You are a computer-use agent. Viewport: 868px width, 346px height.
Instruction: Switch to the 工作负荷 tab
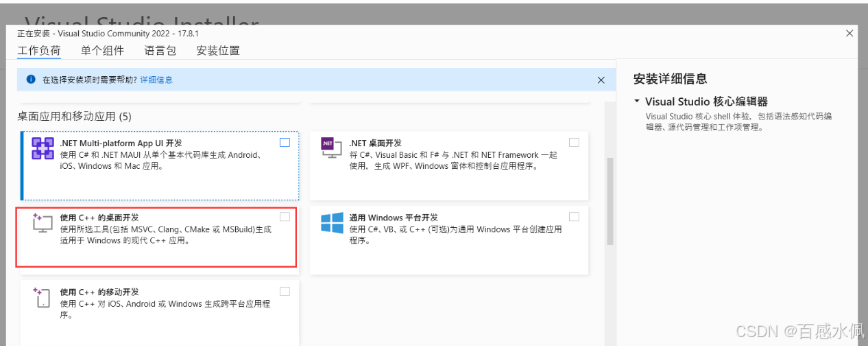(x=39, y=51)
